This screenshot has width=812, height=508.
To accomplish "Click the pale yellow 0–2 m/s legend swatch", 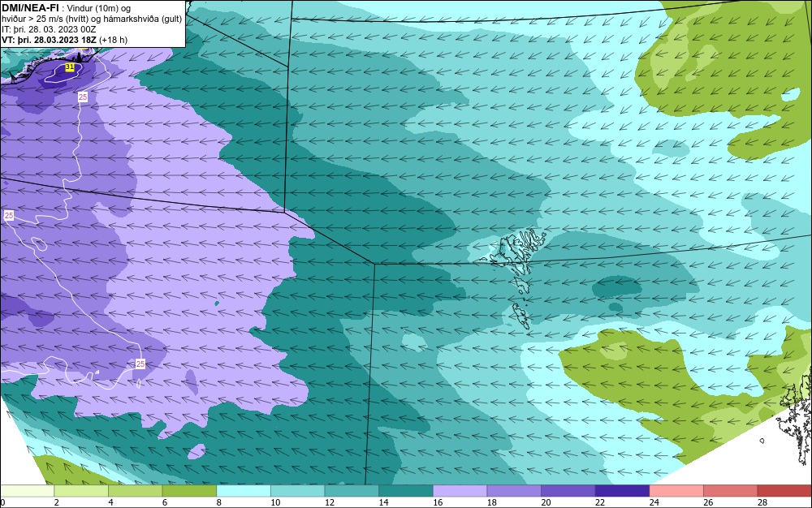I will [x=27, y=491].
